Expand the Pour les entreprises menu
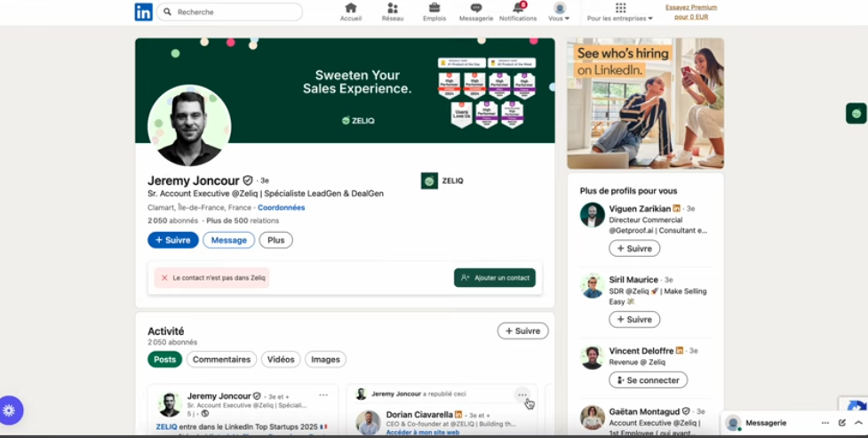The height and width of the screenshot is (438, 868). (x=620, y=12)
